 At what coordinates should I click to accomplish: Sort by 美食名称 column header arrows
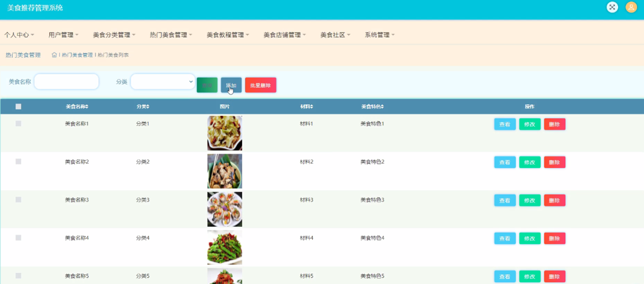pyautogui.click(x=87, y=107)
